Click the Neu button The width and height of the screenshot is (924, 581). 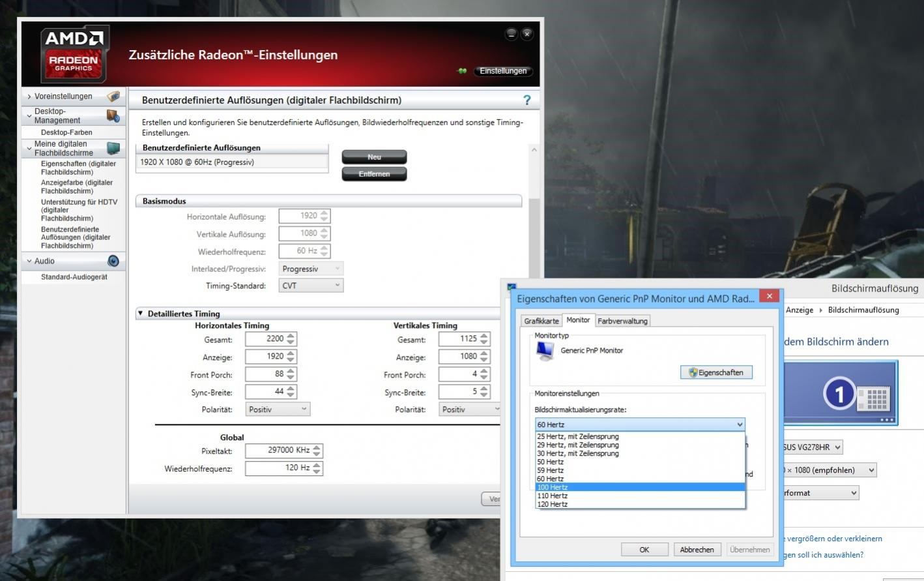coord(374,157)
